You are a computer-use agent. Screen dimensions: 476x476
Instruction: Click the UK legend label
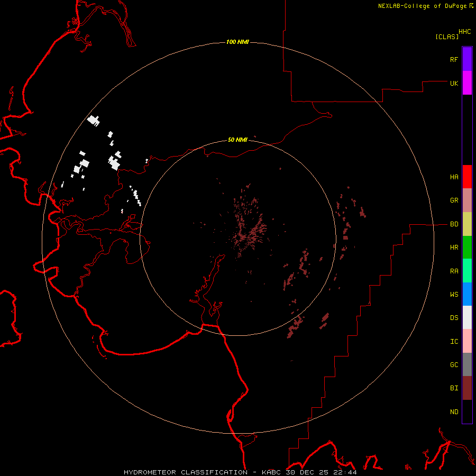tap(454, 83)
